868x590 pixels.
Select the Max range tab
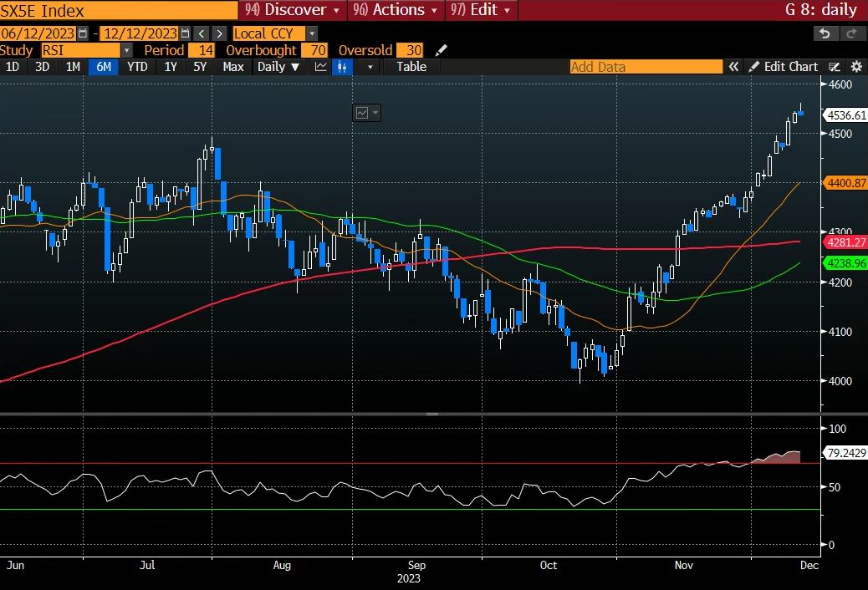(x=233, y=67)
